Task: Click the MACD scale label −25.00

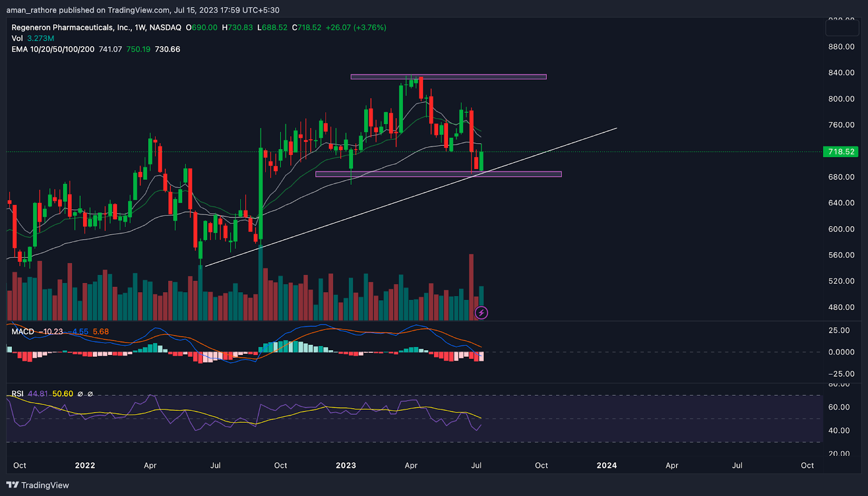Action: click(x=841, y=374)
